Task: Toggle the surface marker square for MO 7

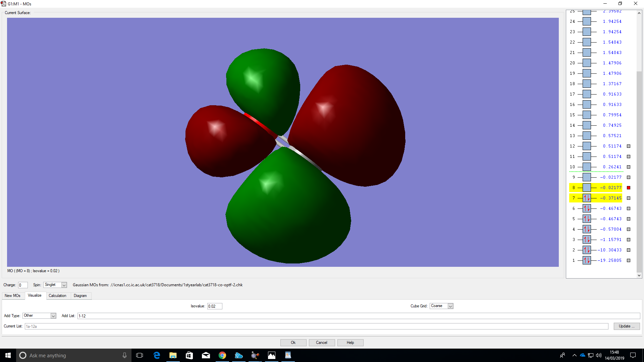Action: (x=629, y=198)
